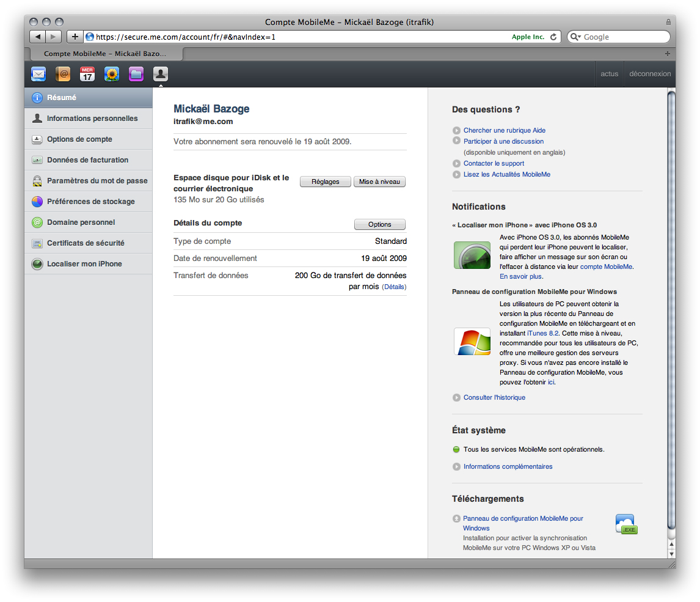This screenshot has height=602, width=700.
Task: Open Paramètres du mot de passe
Action: click(x=89, y=181)
